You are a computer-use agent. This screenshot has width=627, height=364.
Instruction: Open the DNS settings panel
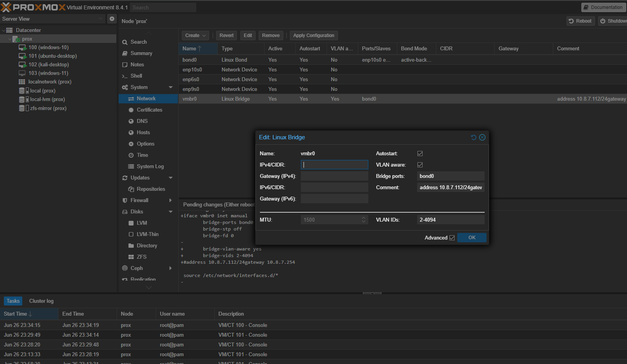142,121
